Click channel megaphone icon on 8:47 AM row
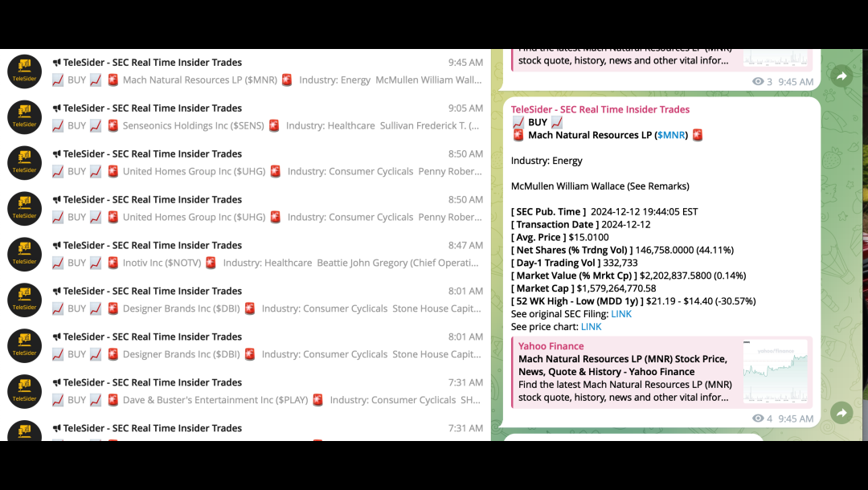Image resolution: width=868 pixels, height=490 pixels. [56, 246]
